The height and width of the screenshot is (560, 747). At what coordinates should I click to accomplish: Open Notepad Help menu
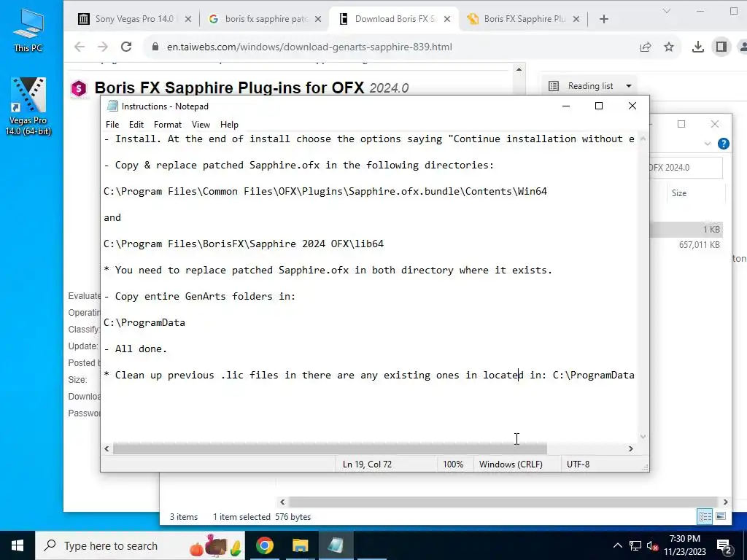(x=229, y=124)
